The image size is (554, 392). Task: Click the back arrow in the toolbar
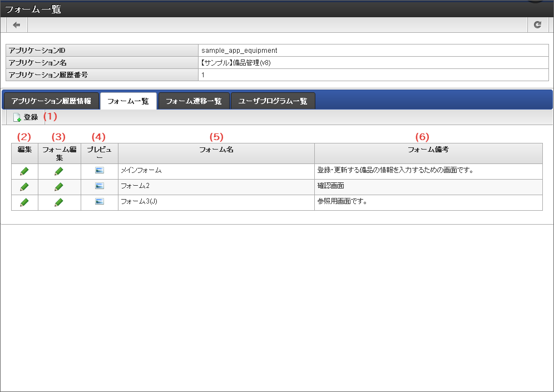click(16, 24)
